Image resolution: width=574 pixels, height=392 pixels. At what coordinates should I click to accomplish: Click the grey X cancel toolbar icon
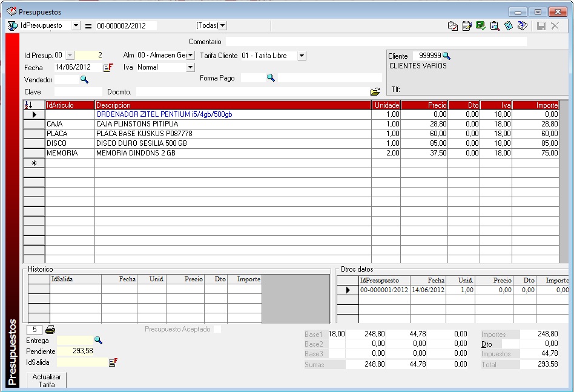click(555, 26)
